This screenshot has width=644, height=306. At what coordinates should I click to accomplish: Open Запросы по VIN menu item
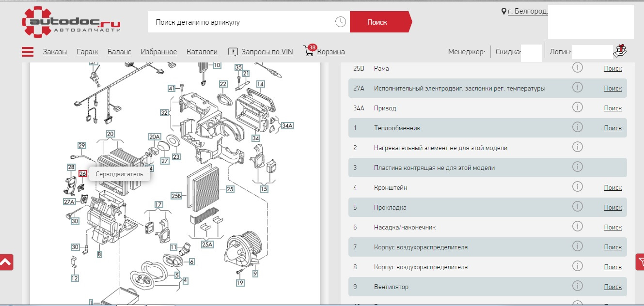pyautogui.click(x=267, y=52)
